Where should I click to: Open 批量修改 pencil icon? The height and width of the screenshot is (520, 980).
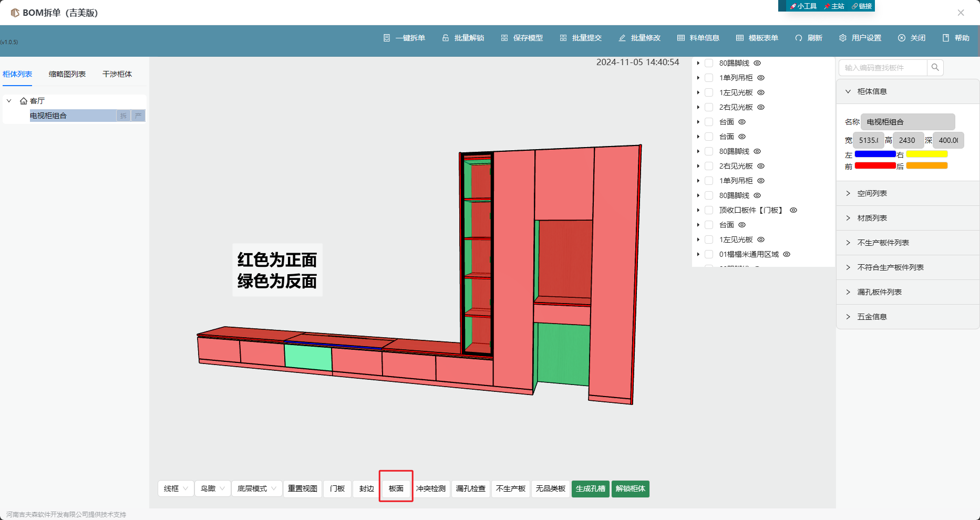pos(622,38)
